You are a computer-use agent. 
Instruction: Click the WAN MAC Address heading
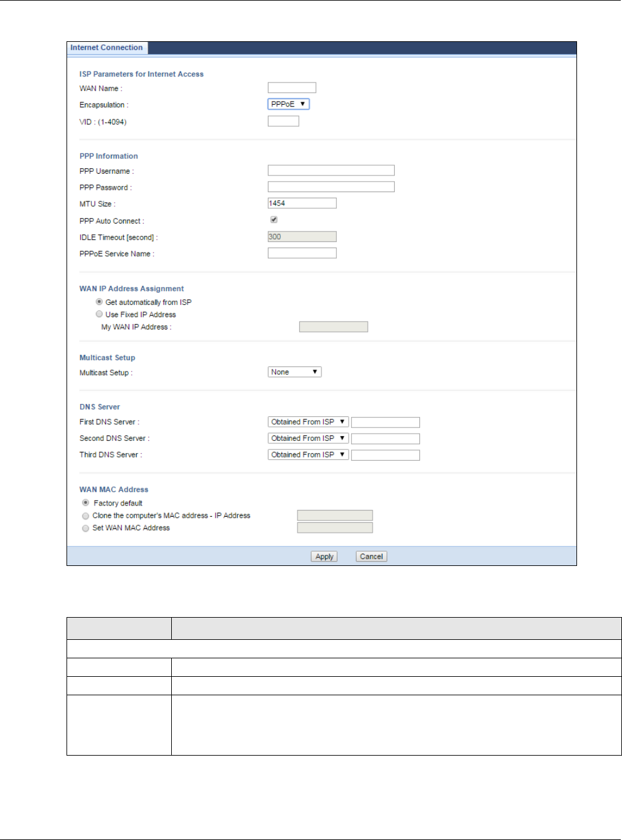click(114, 490)
